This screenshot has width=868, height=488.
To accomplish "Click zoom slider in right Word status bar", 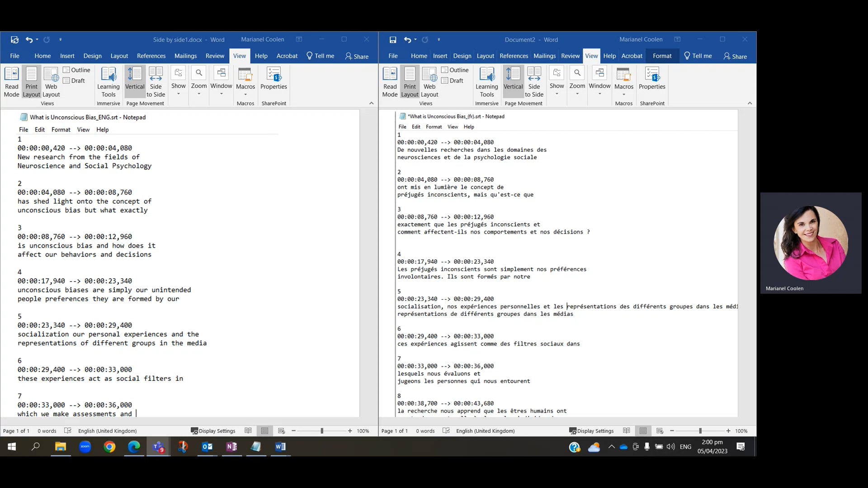I will (700, 431).
